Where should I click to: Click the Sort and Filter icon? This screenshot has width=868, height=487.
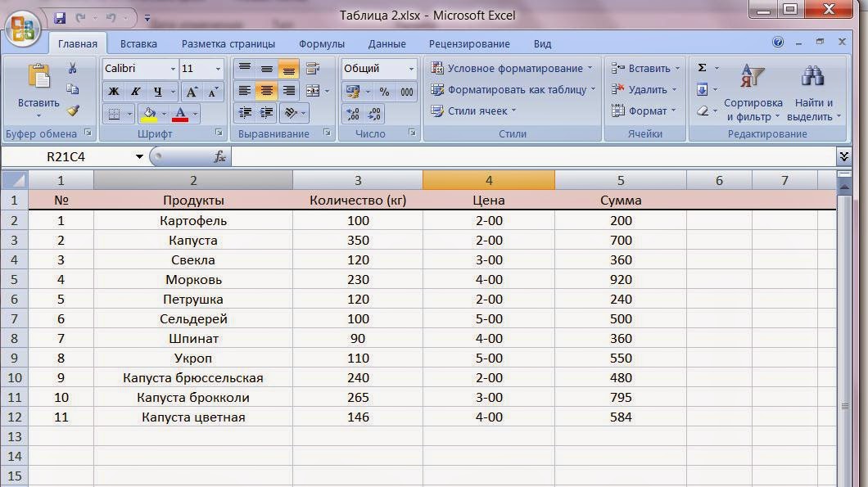click(752, 78)
